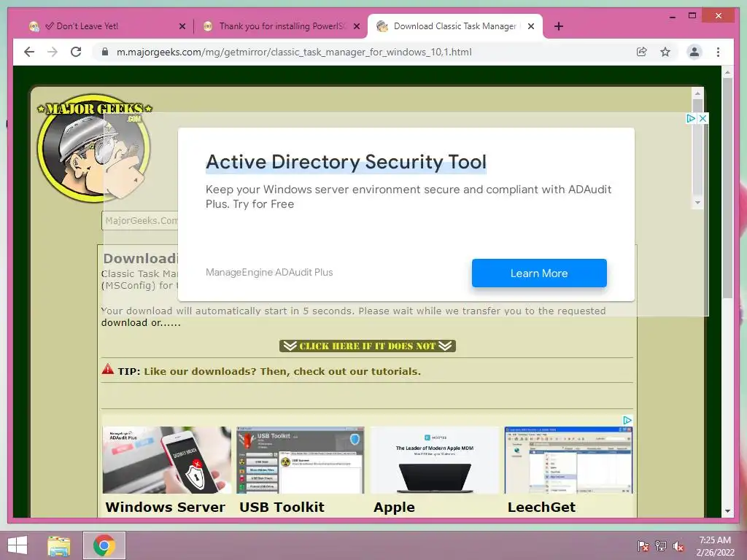Click the LeechGet caption
Viewport: 747px width, 560px height.
point(541,507)
